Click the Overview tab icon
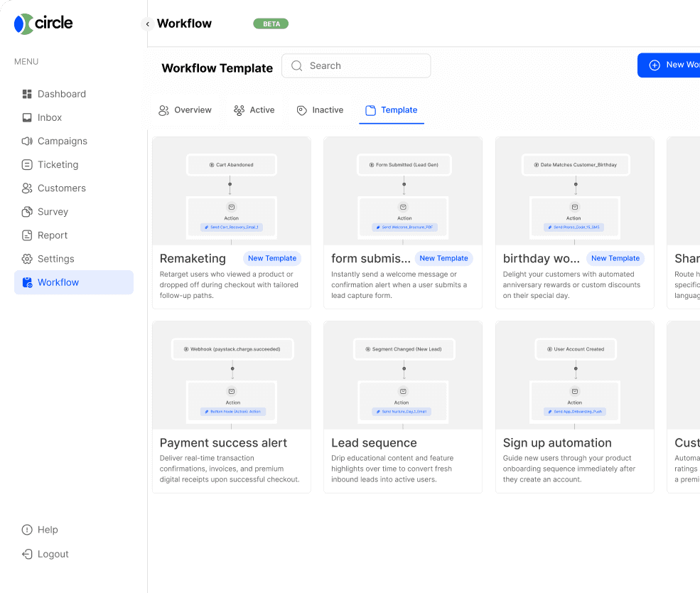Image resolution: width=700 pixels, height=593 pixels. (x=163, y=110)
